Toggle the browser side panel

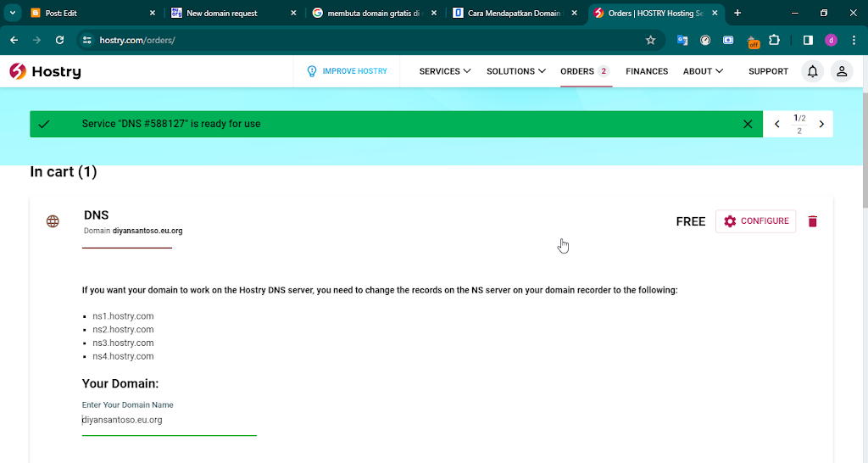click(808, 40)
